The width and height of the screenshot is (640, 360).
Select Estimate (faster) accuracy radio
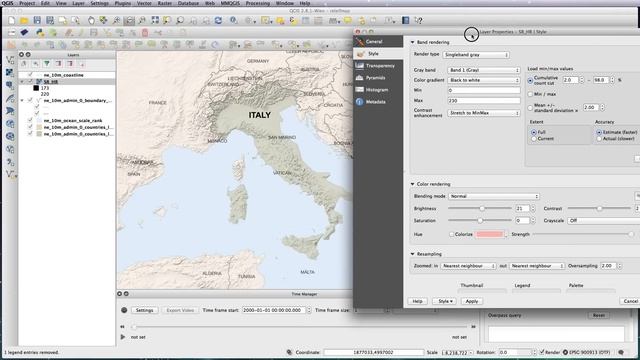(599, 132)
